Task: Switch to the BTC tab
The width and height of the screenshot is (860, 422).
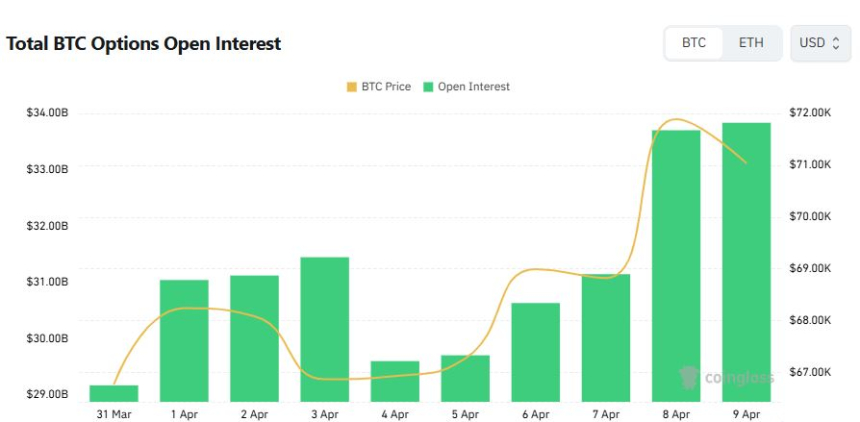Action: (x=694, y=43)
